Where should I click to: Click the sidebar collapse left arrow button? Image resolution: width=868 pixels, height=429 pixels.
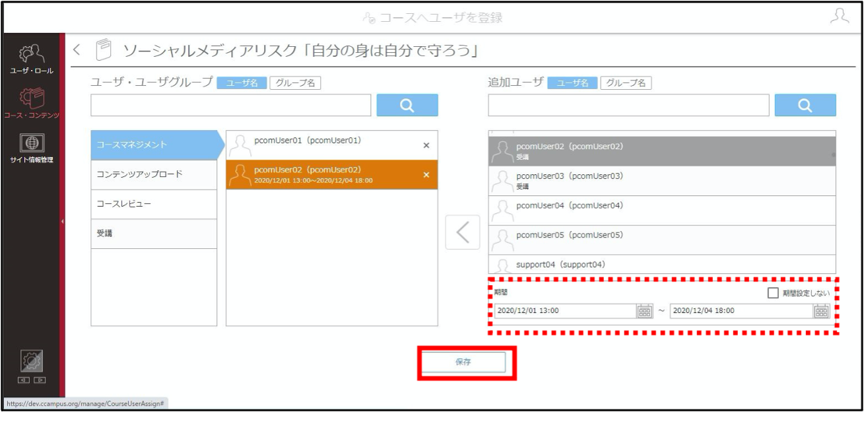pyautogui.click(x=25, y=381)
